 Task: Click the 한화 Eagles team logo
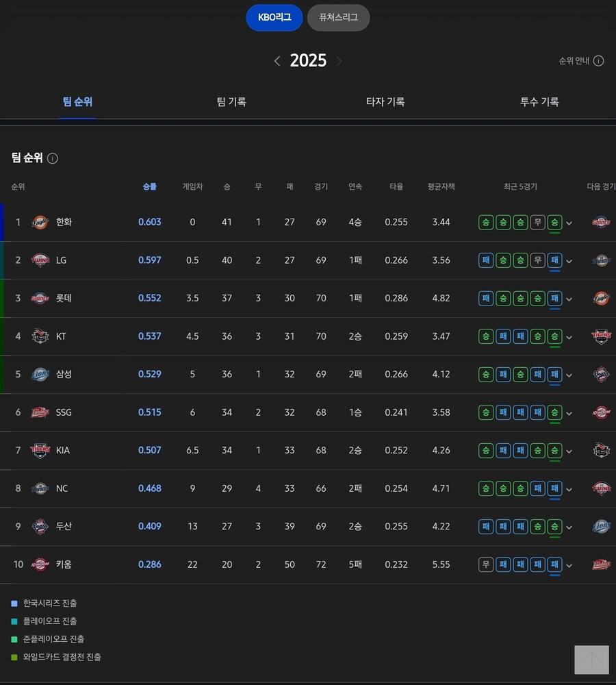[40, 223]
